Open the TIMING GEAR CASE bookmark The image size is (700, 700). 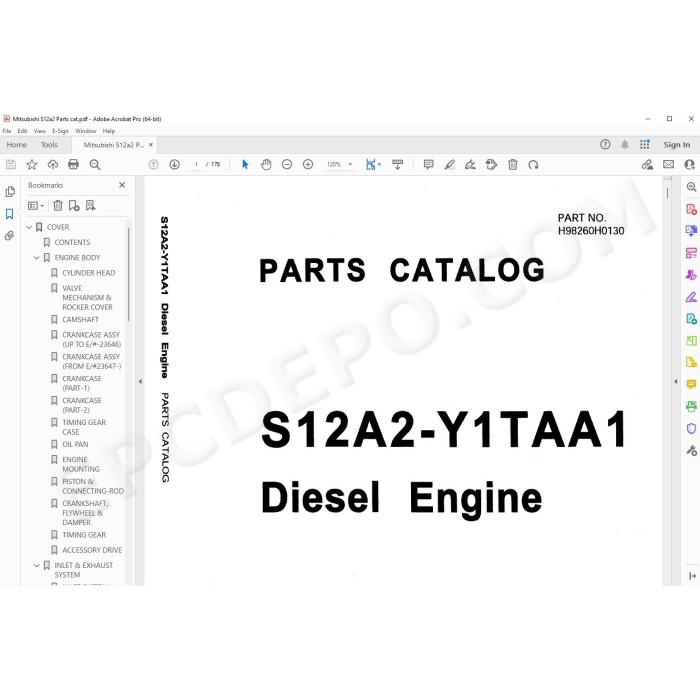click(84, 427)
